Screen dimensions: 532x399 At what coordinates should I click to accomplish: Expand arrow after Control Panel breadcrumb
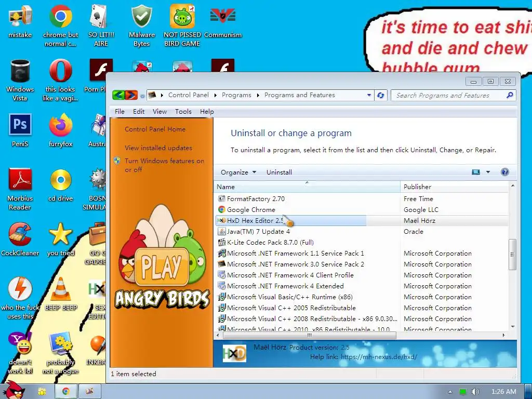pos(216,96)
